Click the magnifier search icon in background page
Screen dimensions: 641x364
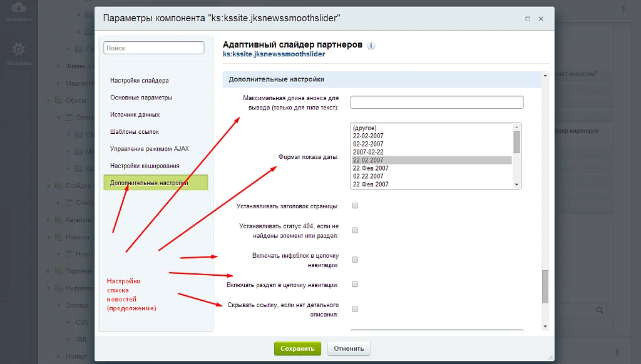point(600,310)
